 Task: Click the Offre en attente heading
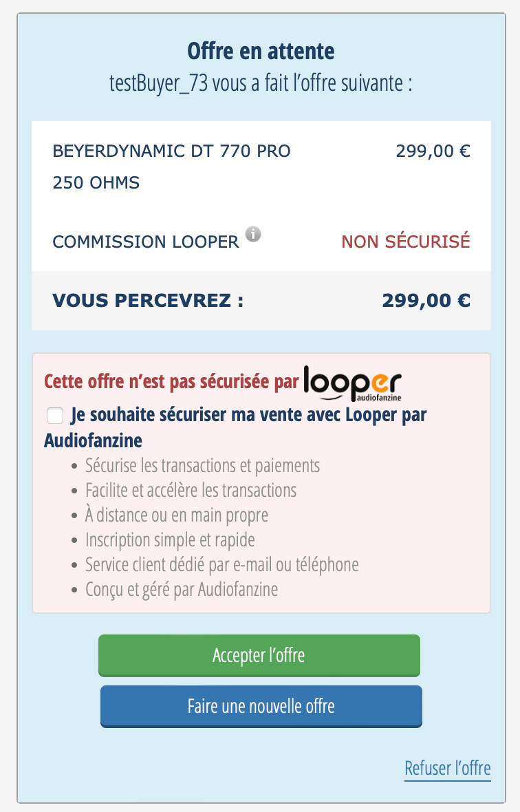click(261, 51)
